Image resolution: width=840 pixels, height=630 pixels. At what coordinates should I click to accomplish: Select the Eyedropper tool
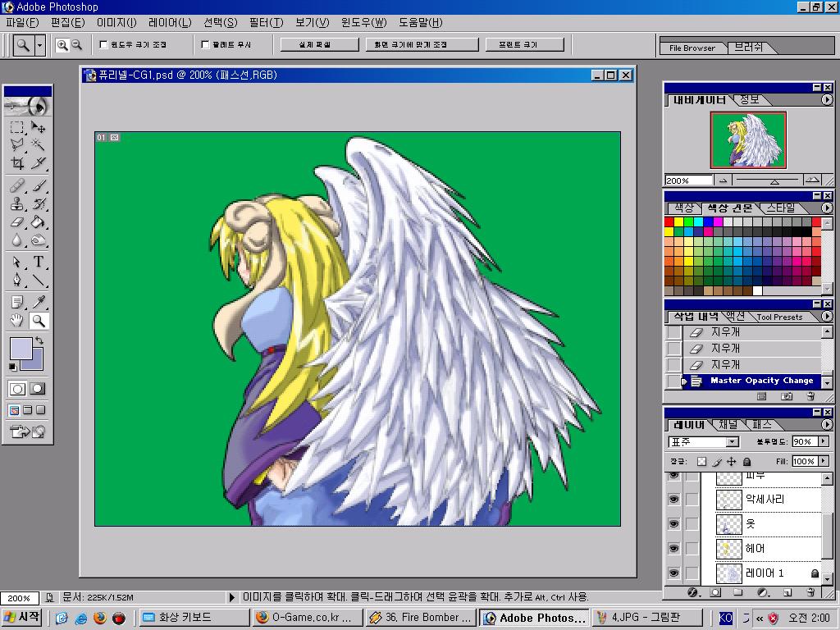[x=38, y=302]
